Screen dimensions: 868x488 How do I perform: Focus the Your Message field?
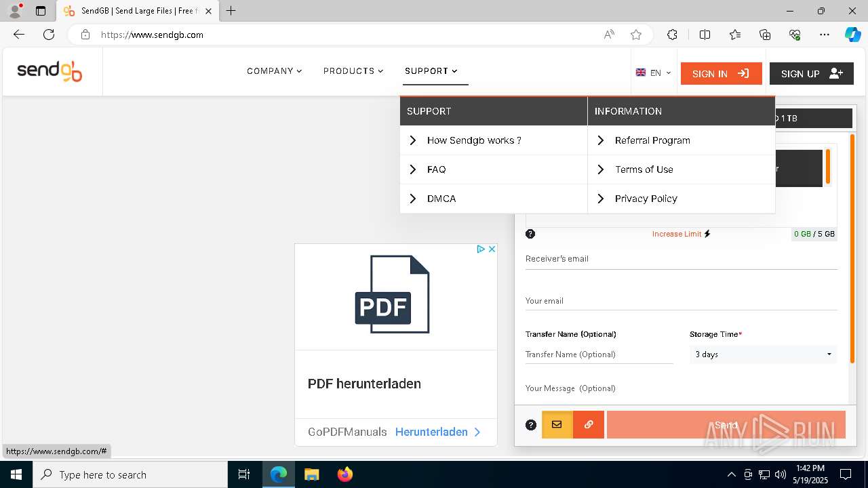coord(682,388)
